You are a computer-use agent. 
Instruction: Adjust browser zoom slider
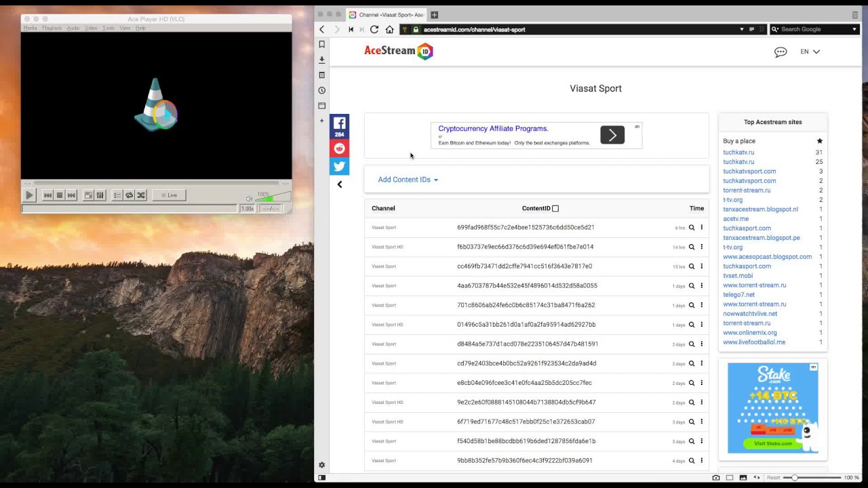tap(811, 478)
